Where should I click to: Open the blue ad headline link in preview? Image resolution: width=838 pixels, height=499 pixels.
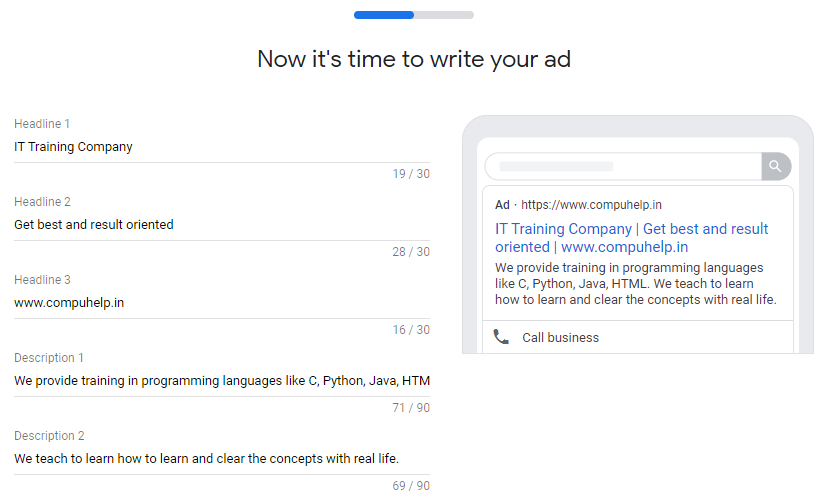pos(631,238)
